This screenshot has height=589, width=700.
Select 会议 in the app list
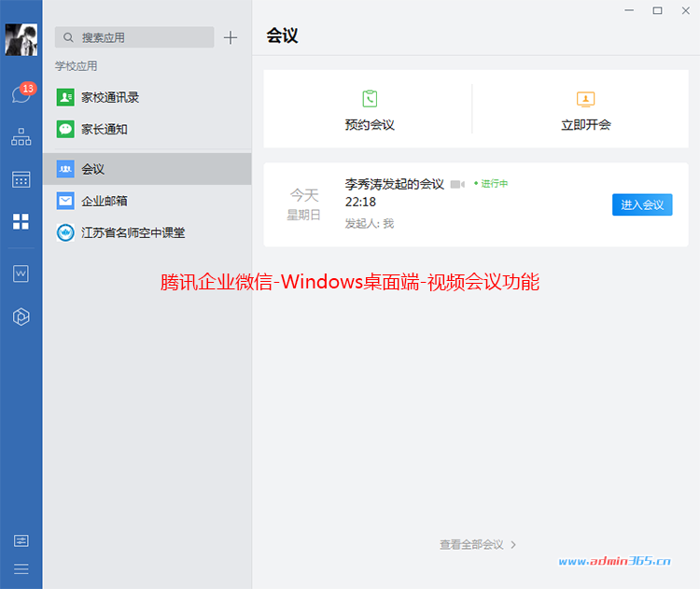pos(147,169)
